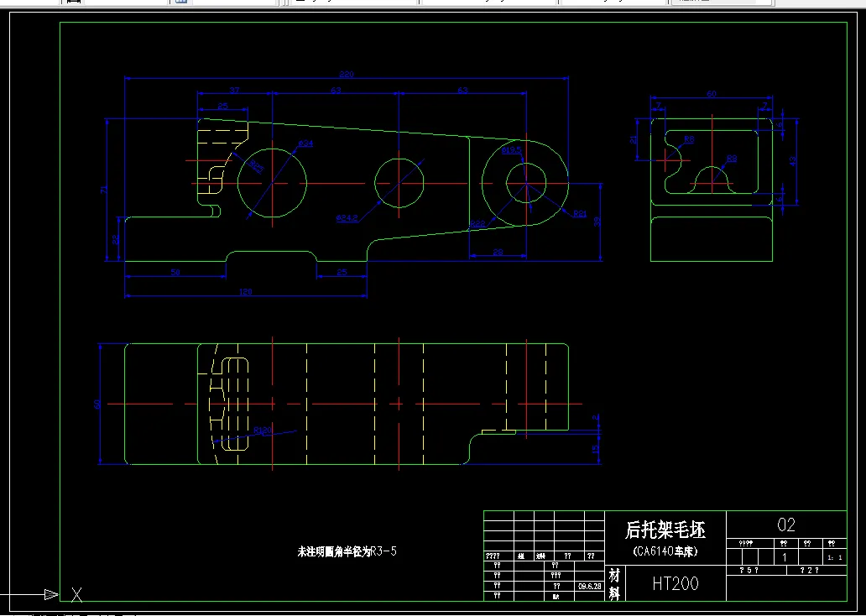
Task: Select the ø34 diameter label
Action: pos(305,143)
